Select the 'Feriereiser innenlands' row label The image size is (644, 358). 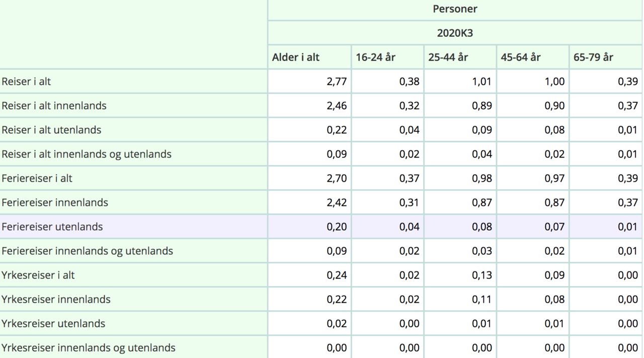point(55,202)
